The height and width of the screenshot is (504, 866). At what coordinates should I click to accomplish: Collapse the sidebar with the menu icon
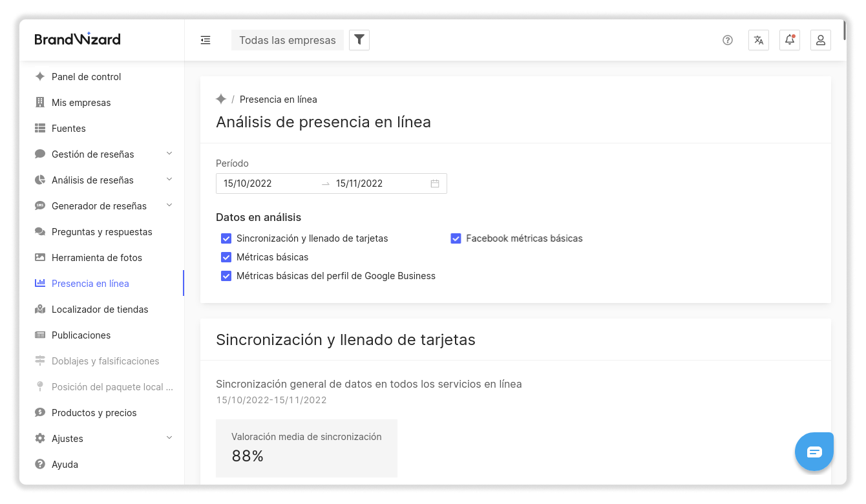click(x=206, y=40)
